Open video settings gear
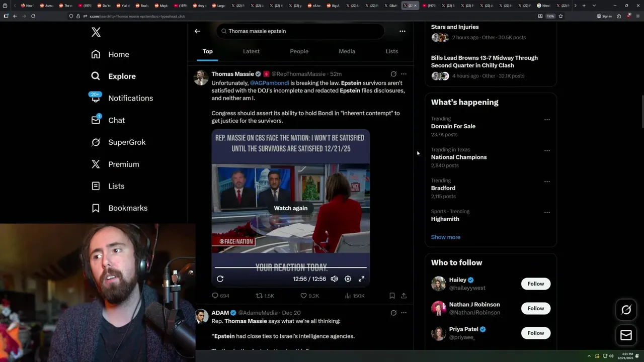 pyautogui.click(x=348, y=279)
